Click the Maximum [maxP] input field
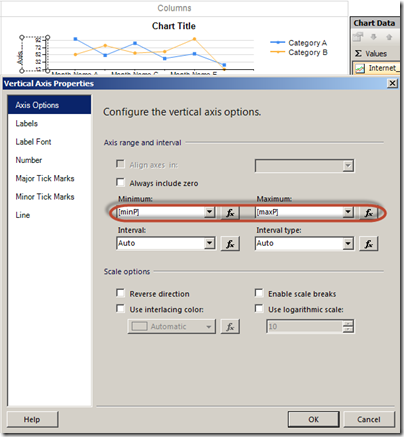 point(299,212)
